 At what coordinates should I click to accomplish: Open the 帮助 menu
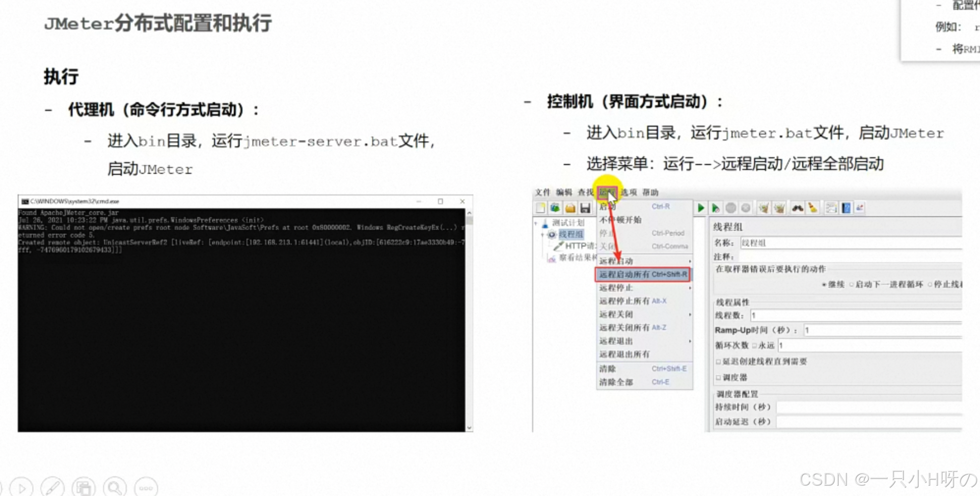point(651,192)
